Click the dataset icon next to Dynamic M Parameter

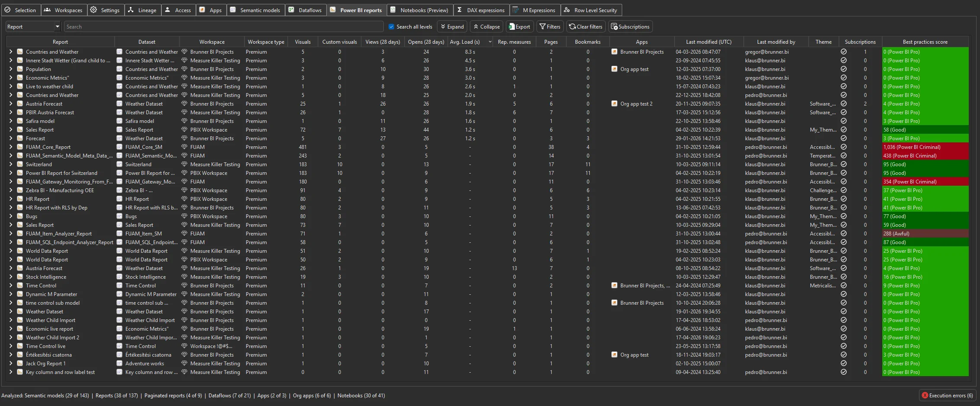click(x=119, y=294)
